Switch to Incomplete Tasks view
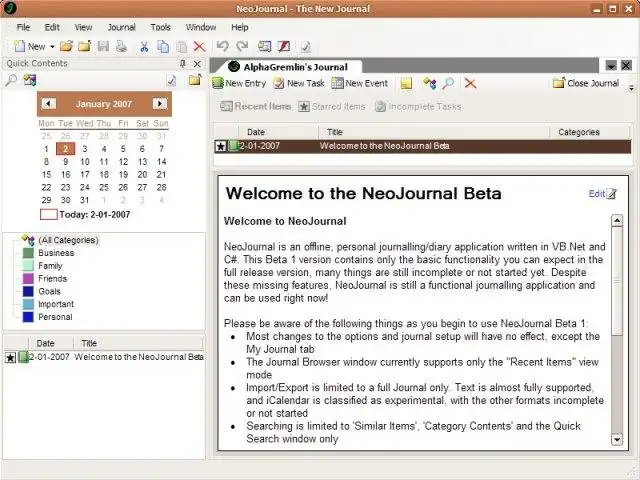Screen dimensions: 640x480 pyautogui.click(x=418, y=107)
